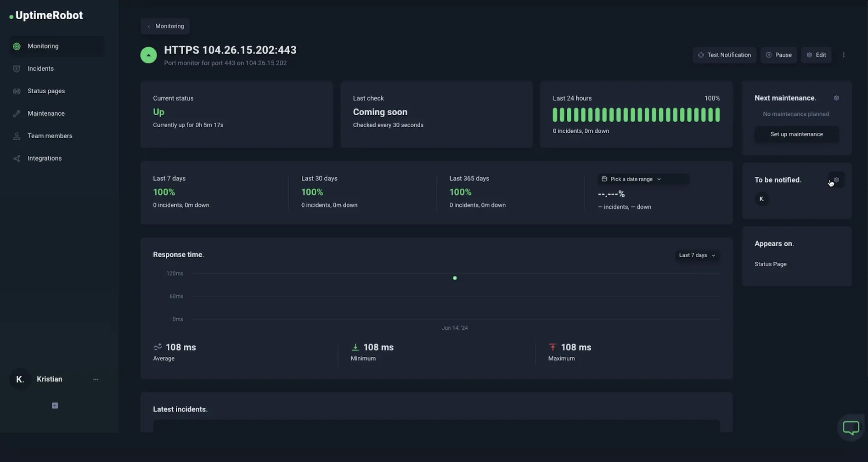
Task: Click the settings gear next to Next maintenance
Action: [x=836, y=98]
